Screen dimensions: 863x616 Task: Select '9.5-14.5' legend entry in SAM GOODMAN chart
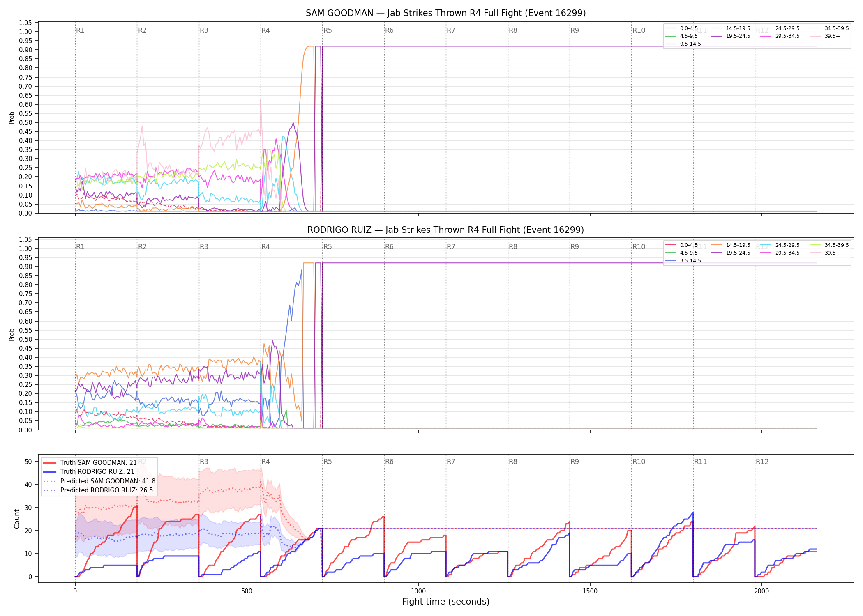click(683, 44)
